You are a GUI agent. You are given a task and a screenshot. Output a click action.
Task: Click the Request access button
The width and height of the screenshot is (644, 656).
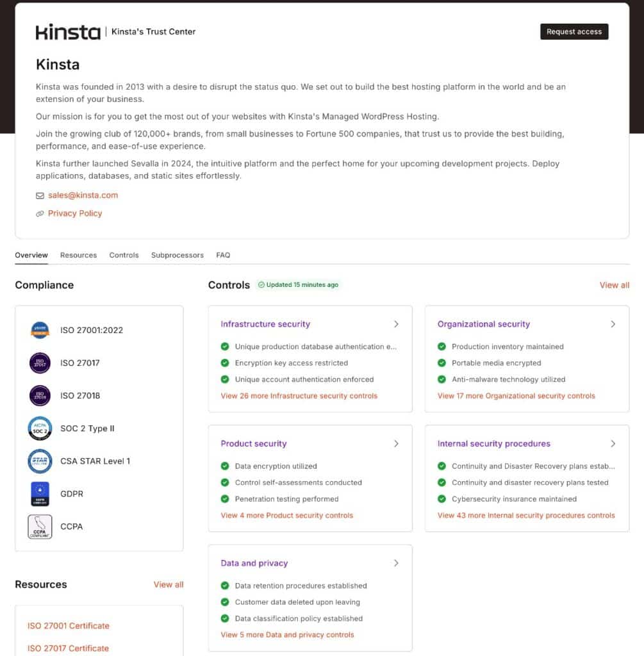pos(574,31)
